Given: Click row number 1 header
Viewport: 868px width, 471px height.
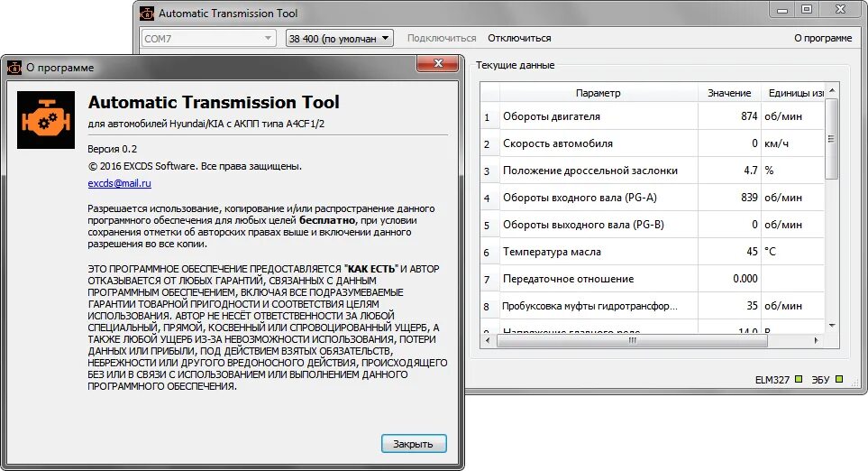Looking at the screenshot, I should (490, 117).
